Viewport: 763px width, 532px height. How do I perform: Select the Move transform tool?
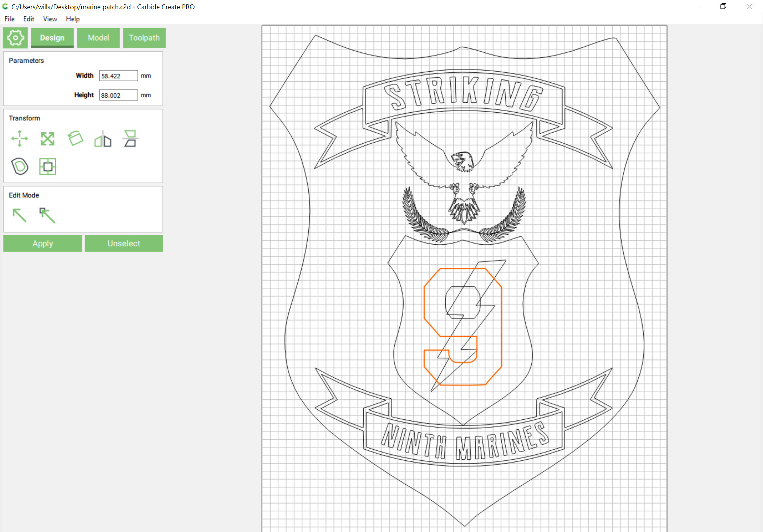pyautogui.click(x=20, y=139)
